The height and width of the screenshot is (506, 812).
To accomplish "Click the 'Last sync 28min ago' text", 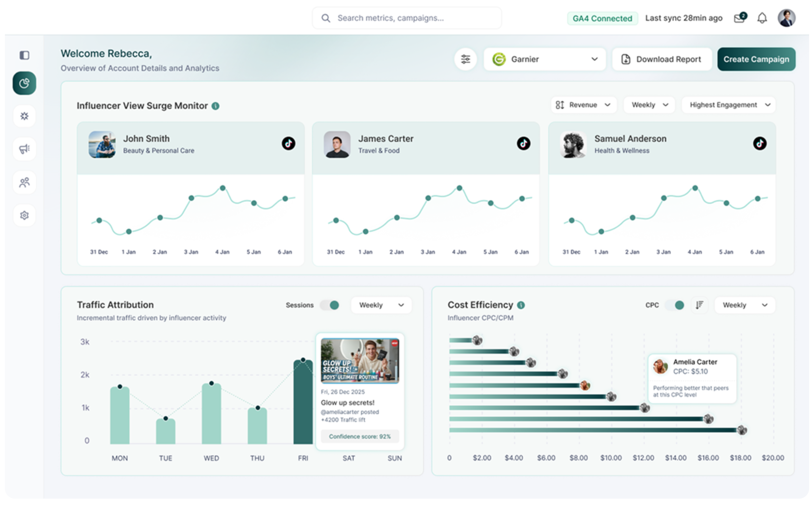I will coord(684,18).
